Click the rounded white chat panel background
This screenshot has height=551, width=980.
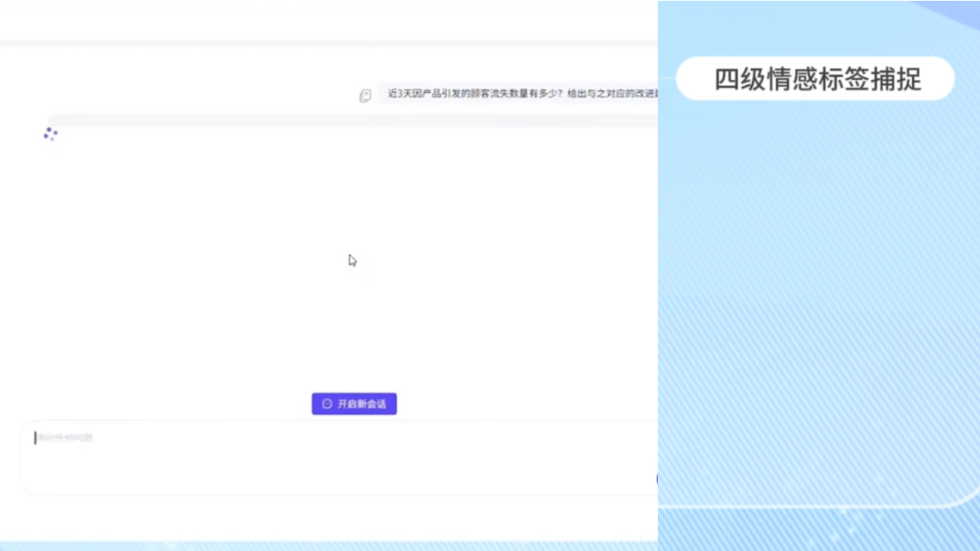pyautogui.click(x=327, y=258)
